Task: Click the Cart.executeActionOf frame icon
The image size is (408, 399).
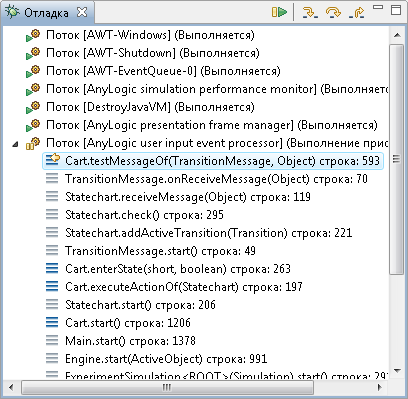Action: (52, 286)
